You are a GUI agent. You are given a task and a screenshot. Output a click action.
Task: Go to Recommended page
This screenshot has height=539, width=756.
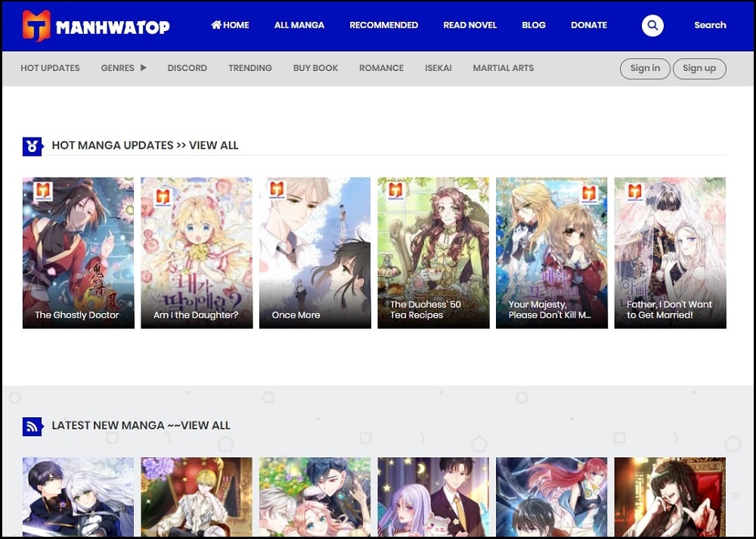pos(383,25)
